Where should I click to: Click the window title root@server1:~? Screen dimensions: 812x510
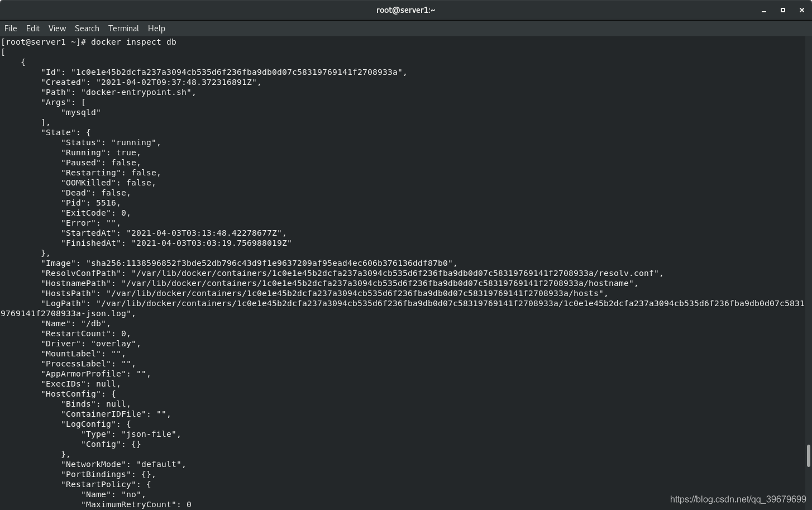pyautogui.click(x=406, y=10)
